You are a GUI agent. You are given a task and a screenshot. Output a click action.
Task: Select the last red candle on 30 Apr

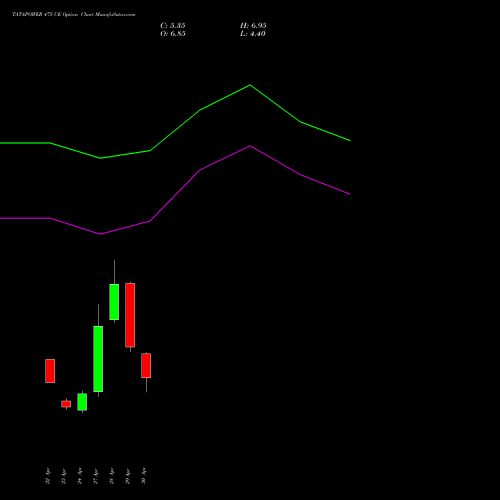pyautogui.click(x=146, y=365)
